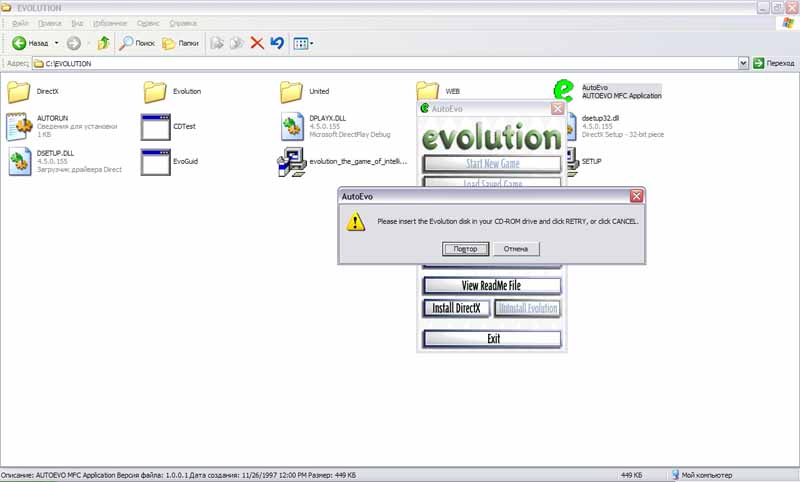Image resolution: width=800 pixels, height=482 pixels.
Task: Click the 449 КБ size status entry
Action: 632,475
